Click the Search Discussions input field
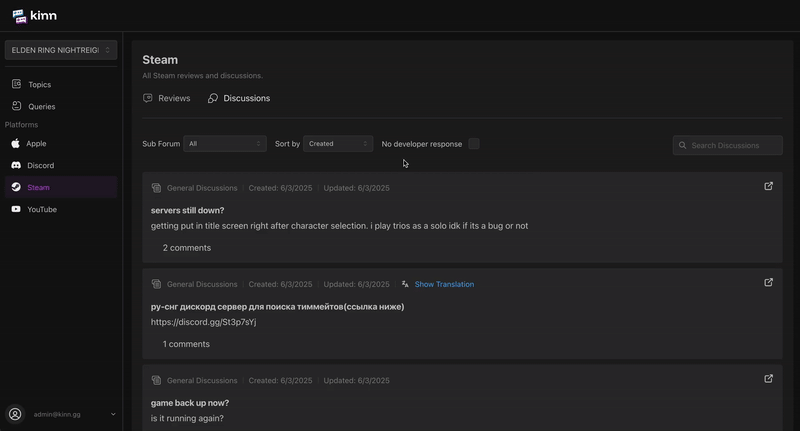 pyautogui.click(x=728, y=145)
